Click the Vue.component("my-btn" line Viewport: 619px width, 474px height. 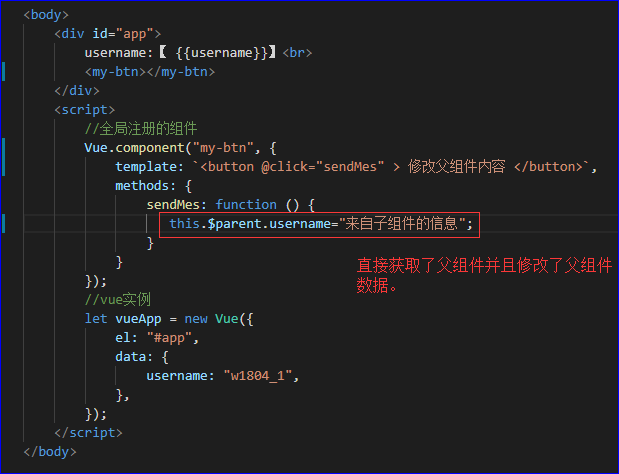[180, 148]
